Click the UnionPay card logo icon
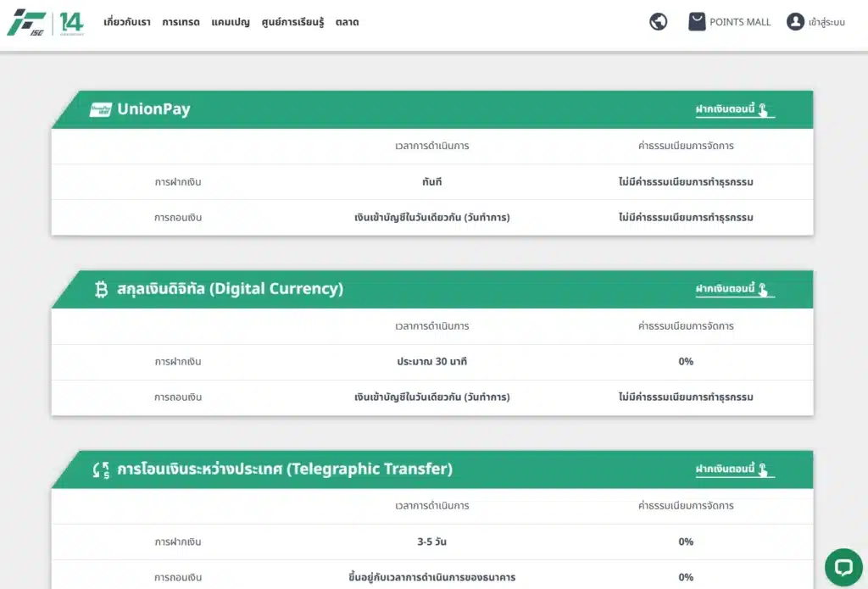The image size is (868, 589). pos(101,109)
